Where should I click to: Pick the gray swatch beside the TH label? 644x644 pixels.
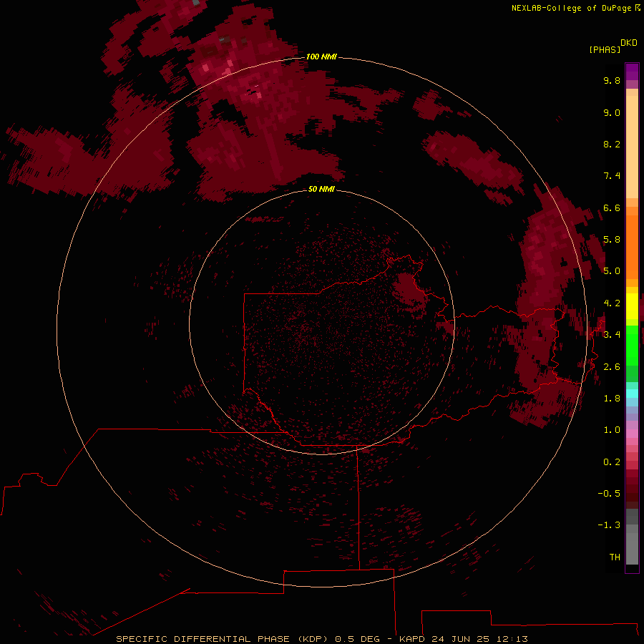[632, 550]
